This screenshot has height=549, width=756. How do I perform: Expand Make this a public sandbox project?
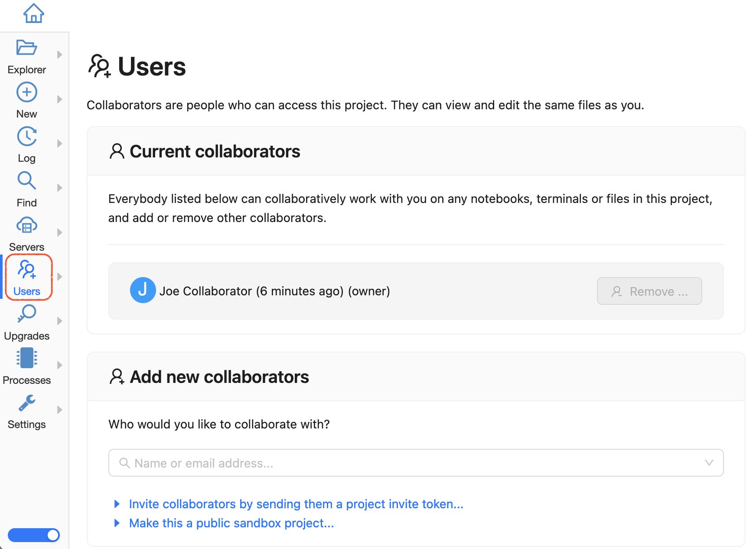point(231,523)
